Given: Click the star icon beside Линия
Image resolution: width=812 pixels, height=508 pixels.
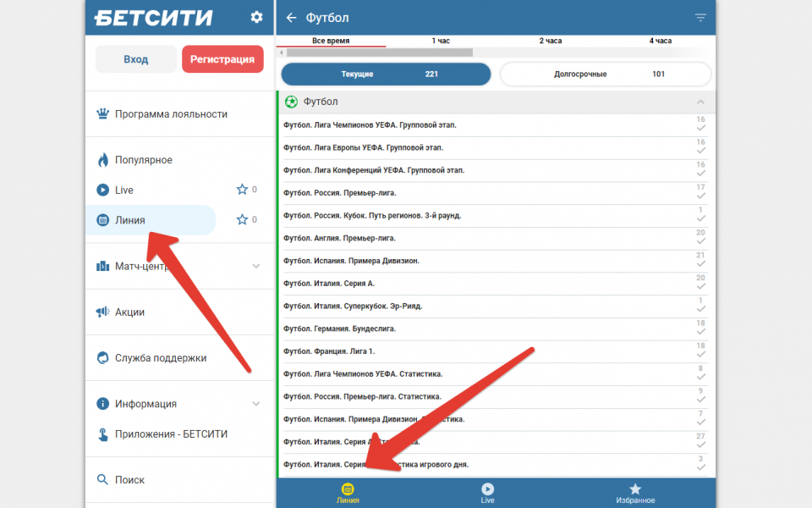Looking at the screenshot, I should click(x=242, y=220).
